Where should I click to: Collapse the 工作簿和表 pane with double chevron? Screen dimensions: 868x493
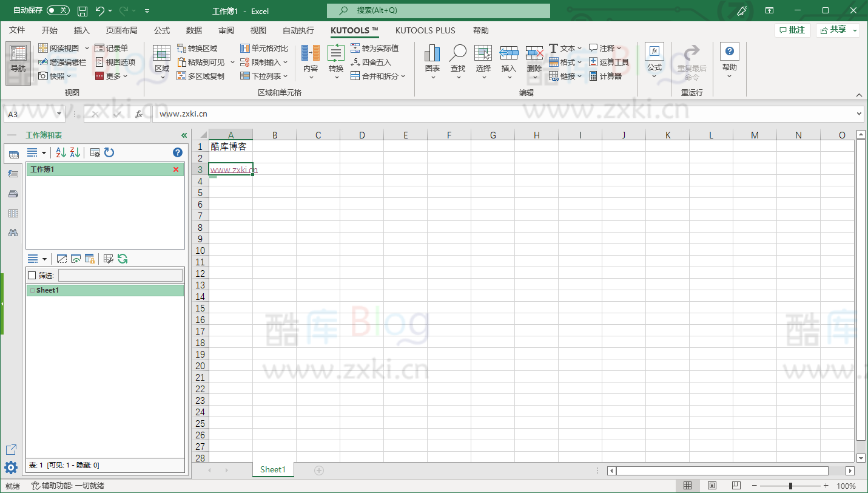[184, 135]
